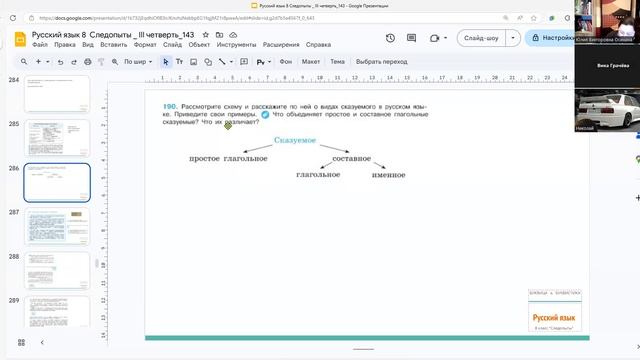Screen dimensions: 640x360
Task: Open the Инструменты menu
Action: coord(236,44)
